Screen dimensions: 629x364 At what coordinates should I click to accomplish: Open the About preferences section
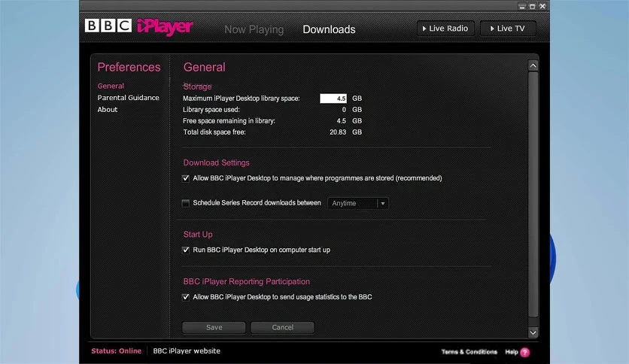click(x=108, y=110)
